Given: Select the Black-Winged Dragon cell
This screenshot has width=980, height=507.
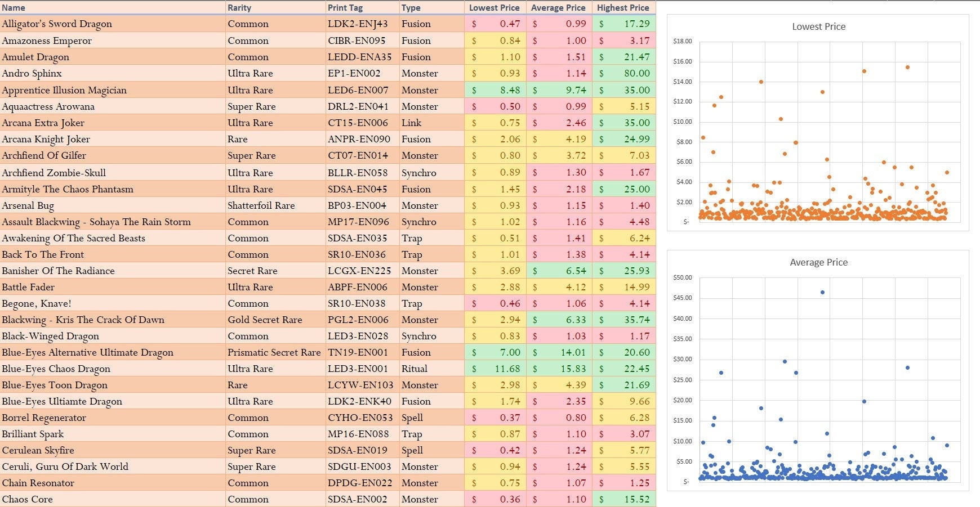Looking at the screenshot, I should 113,336.
